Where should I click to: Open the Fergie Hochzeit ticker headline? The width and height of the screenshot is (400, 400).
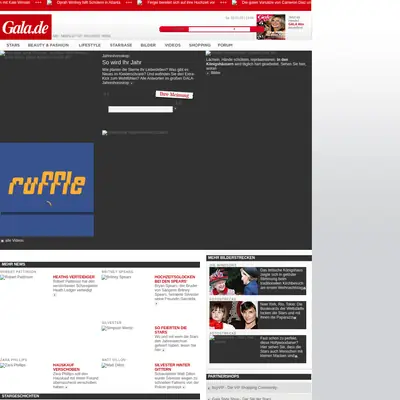tap(181, 2)
